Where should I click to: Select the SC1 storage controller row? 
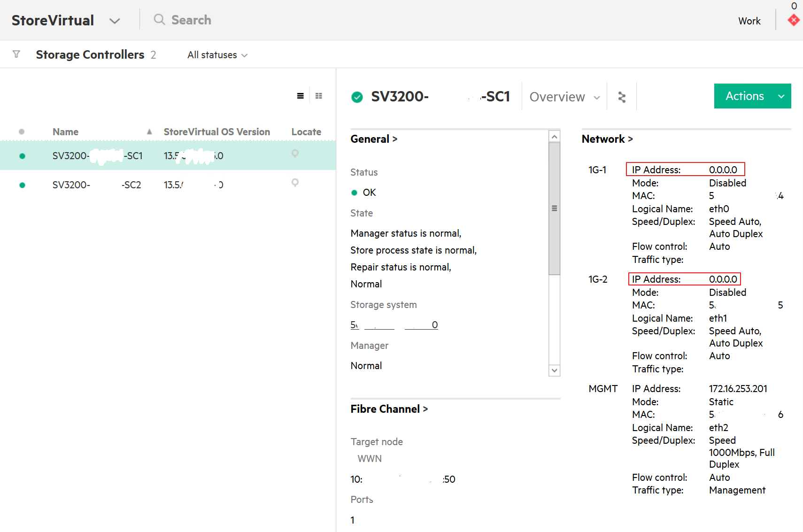pos(168,155)
